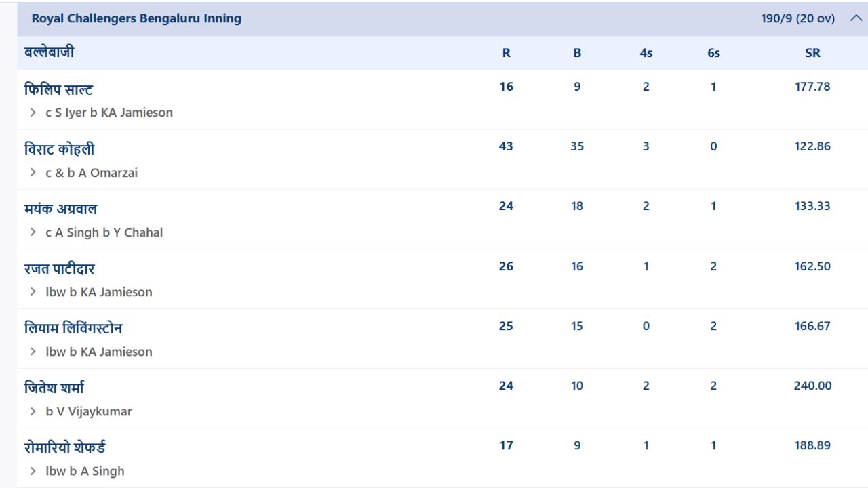The height and width of the screenshot is (488, 868).
Task: Click the SR column header
Action: point(812,53)
